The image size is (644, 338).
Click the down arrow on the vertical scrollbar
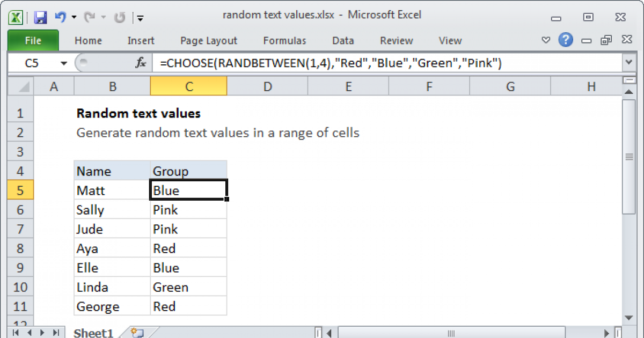pyautogui.click(x=628, y=318)
